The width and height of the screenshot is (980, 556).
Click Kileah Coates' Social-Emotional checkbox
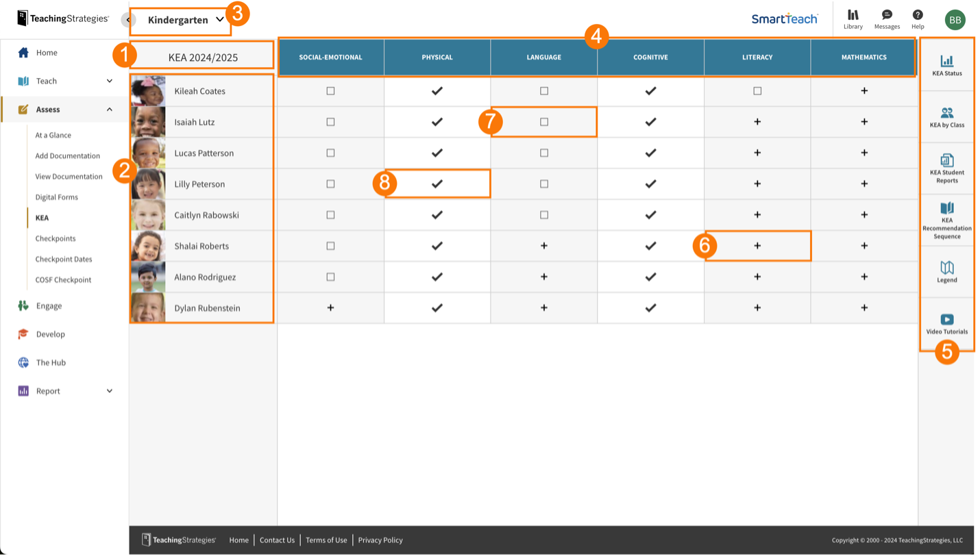point(330,91)
